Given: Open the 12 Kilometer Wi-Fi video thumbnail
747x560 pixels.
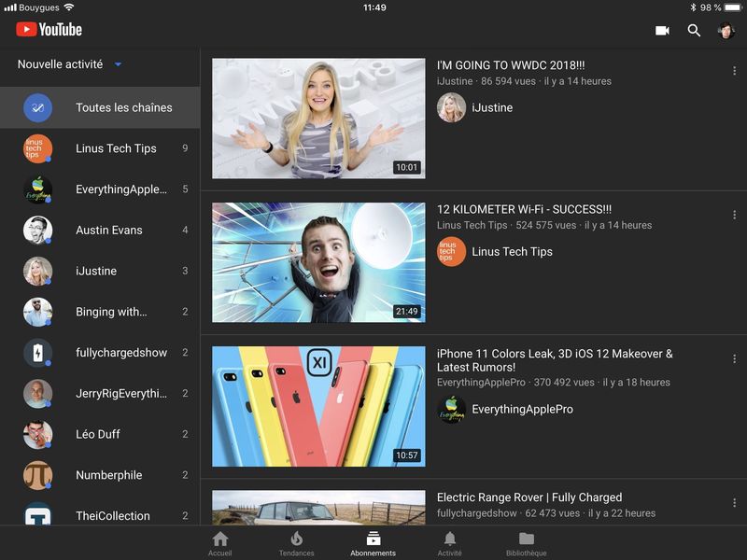Looking at the screenshot, I should click(318, 262).
